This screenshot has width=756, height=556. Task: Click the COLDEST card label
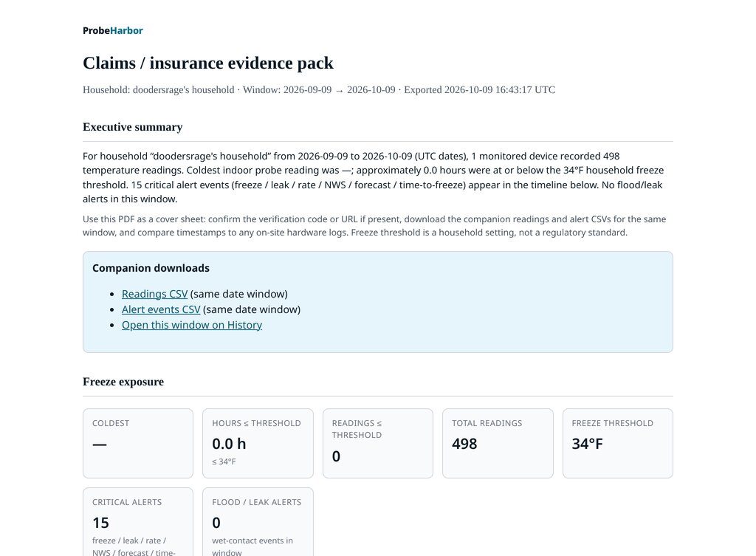tap(111, 423)
